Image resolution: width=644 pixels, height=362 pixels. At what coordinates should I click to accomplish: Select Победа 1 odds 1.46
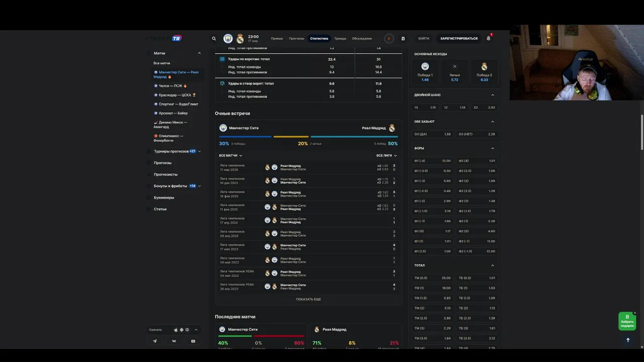tap(425, 72)
